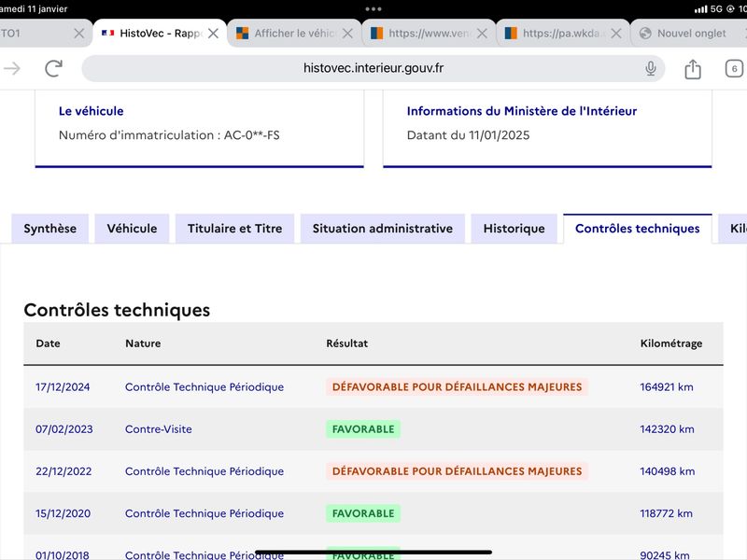
Task: Click the Nature column header
Action: (143, 343)
